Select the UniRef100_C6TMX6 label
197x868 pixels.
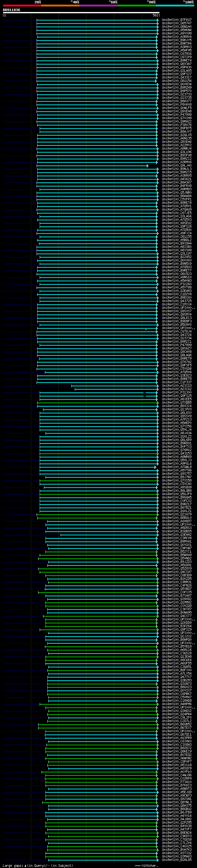coord(176,54)
